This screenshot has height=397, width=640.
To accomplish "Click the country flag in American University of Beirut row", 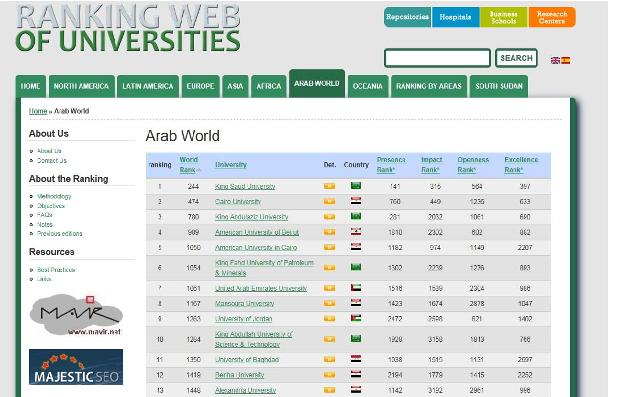I will (x=356, y=231).
